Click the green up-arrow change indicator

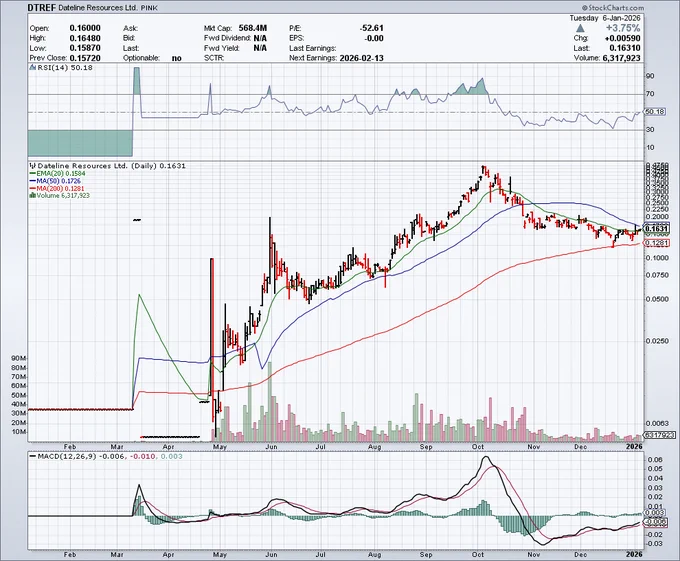[580, 28]
